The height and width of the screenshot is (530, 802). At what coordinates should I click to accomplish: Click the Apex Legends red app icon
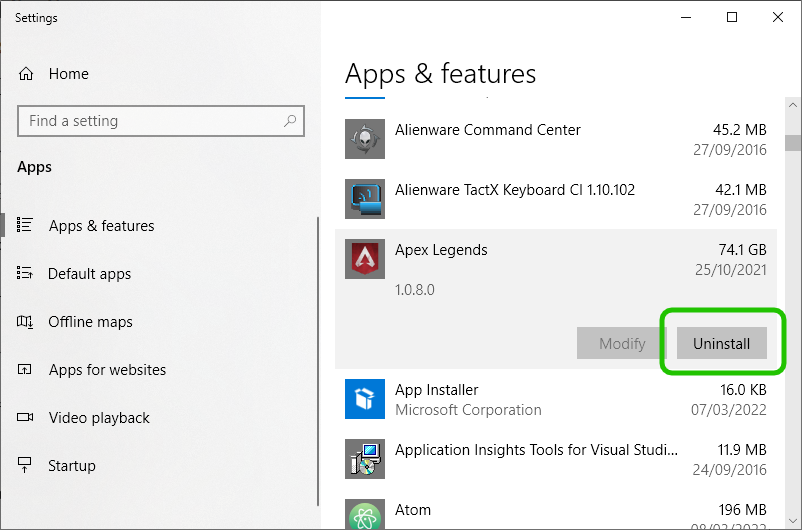point(365,259)
